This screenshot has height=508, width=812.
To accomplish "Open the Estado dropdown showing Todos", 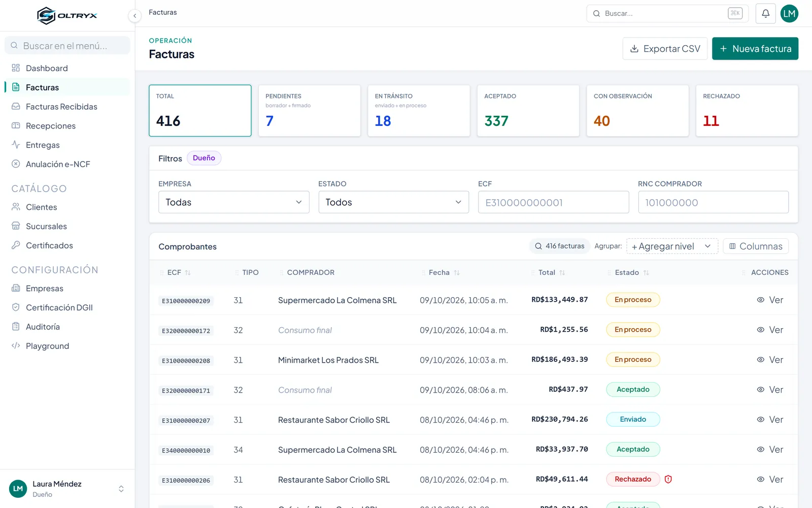I will (394, 202).
